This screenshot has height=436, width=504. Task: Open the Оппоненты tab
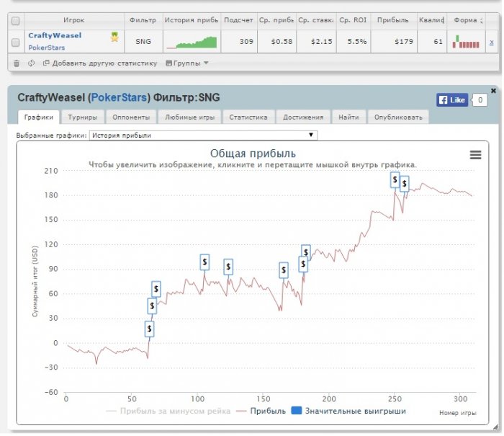(x=130, y=117)
